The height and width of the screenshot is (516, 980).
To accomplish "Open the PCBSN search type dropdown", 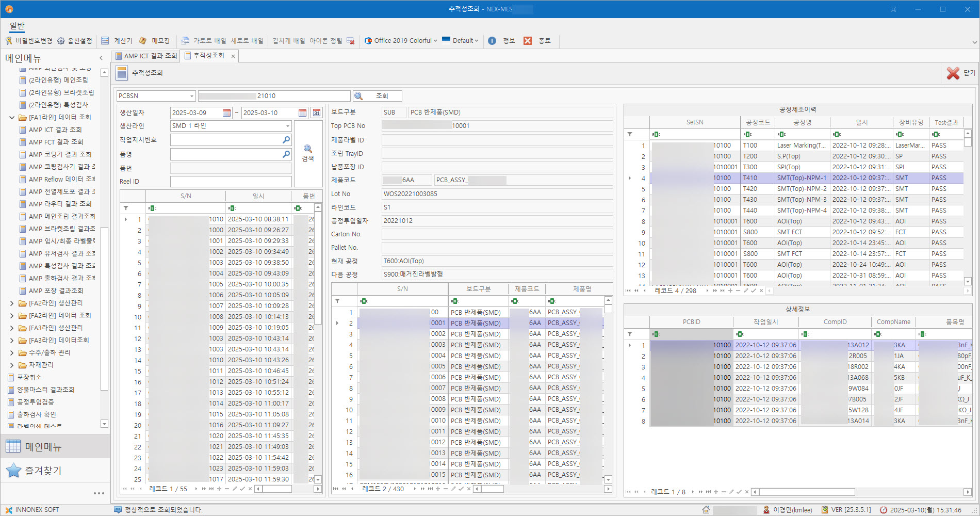I will [x=191, y=96].
